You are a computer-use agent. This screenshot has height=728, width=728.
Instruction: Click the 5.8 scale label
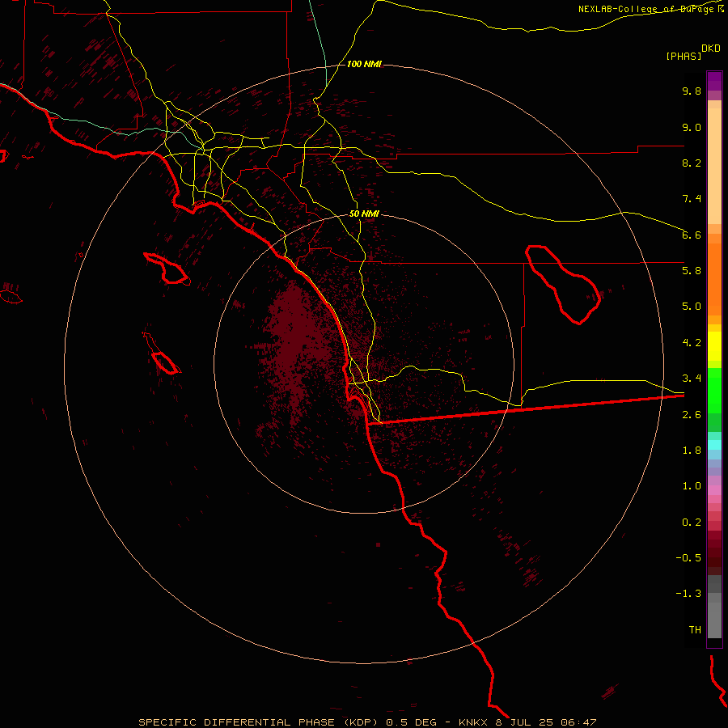click(692, 271)
